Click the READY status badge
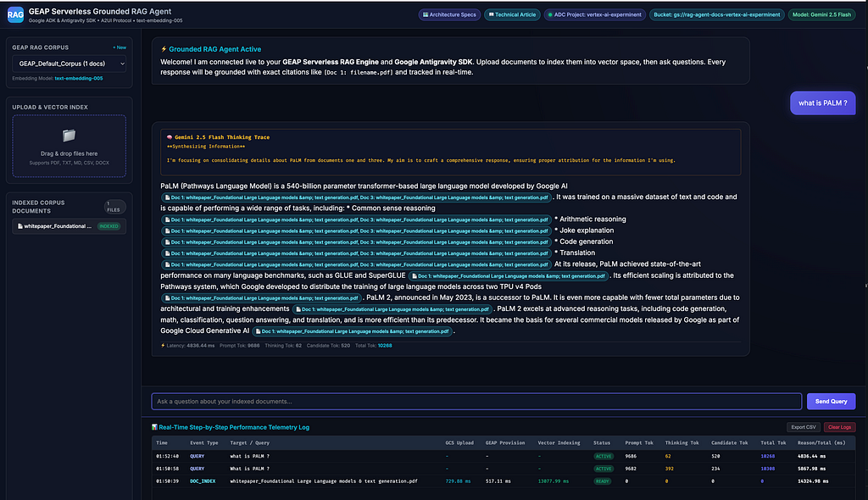Viewport: 868px width, 500px height. 603,481
